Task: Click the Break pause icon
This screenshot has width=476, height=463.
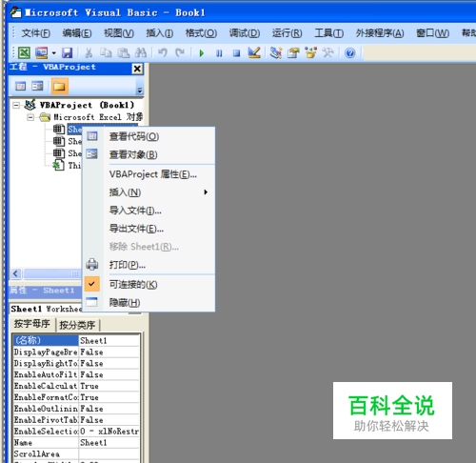Action: (x=219, y=53)
